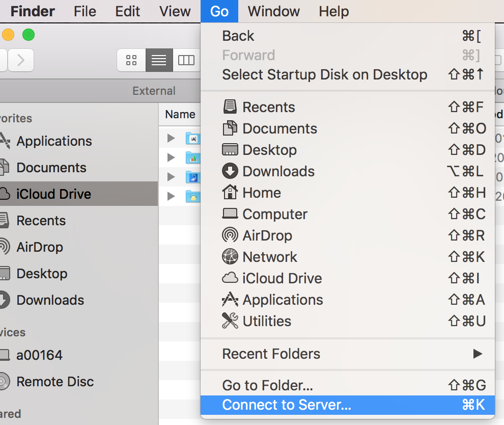Open the Edit menu
The image size is (504, 425).
128,11
